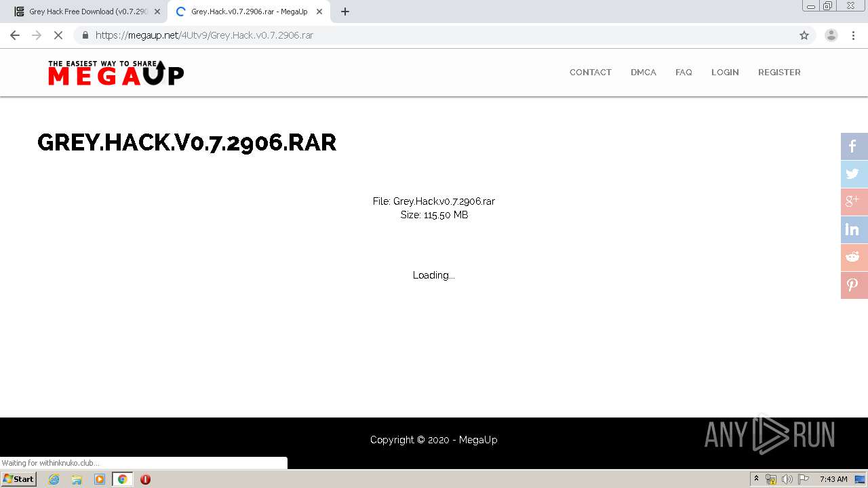
Task: Share on Pinterest sidebar icon
Action: click(854, 285)
